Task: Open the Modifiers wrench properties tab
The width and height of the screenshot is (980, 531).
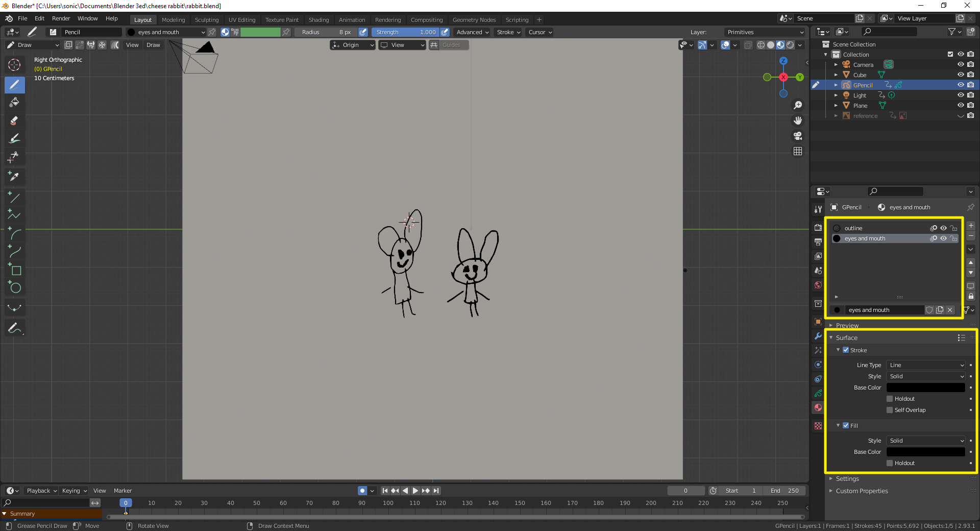Action: coord(818,336)
